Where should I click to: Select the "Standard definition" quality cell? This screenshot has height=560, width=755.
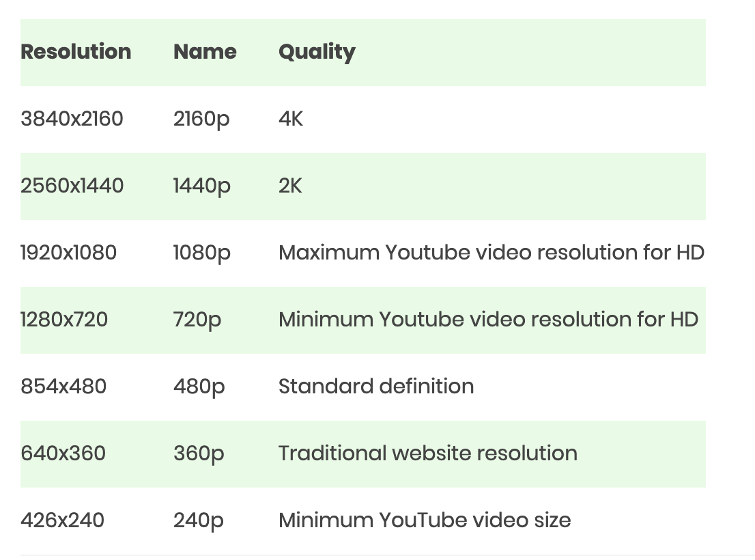(x=375, y=387)
